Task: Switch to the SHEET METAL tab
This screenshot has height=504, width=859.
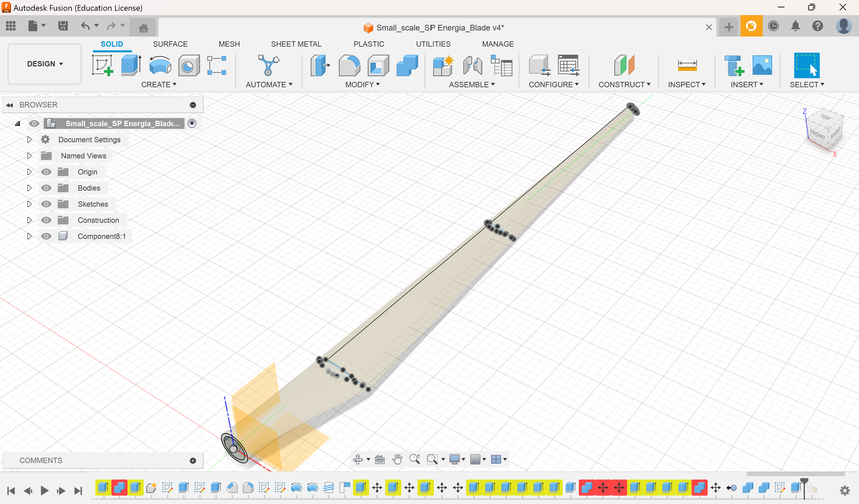Action: click(296, 44)
